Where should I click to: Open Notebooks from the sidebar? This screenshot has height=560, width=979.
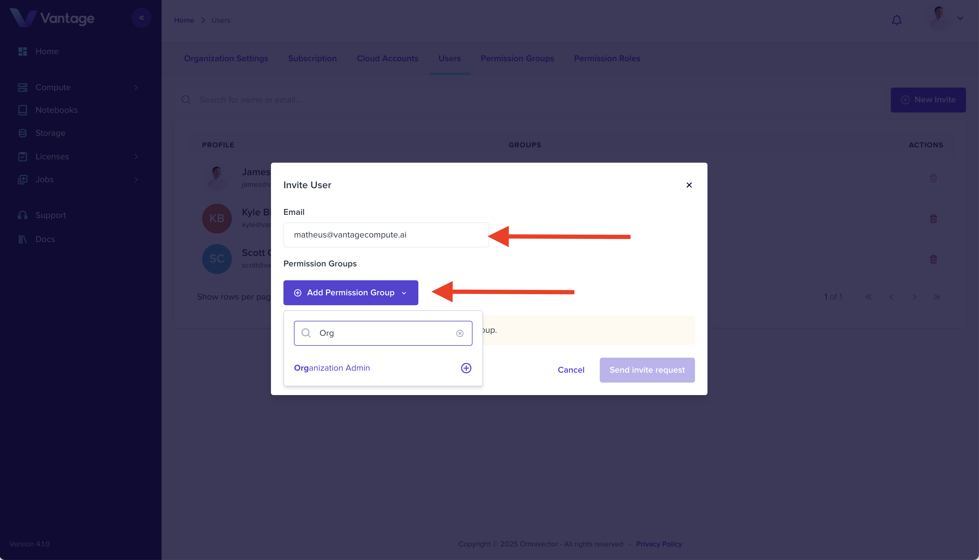57,111
